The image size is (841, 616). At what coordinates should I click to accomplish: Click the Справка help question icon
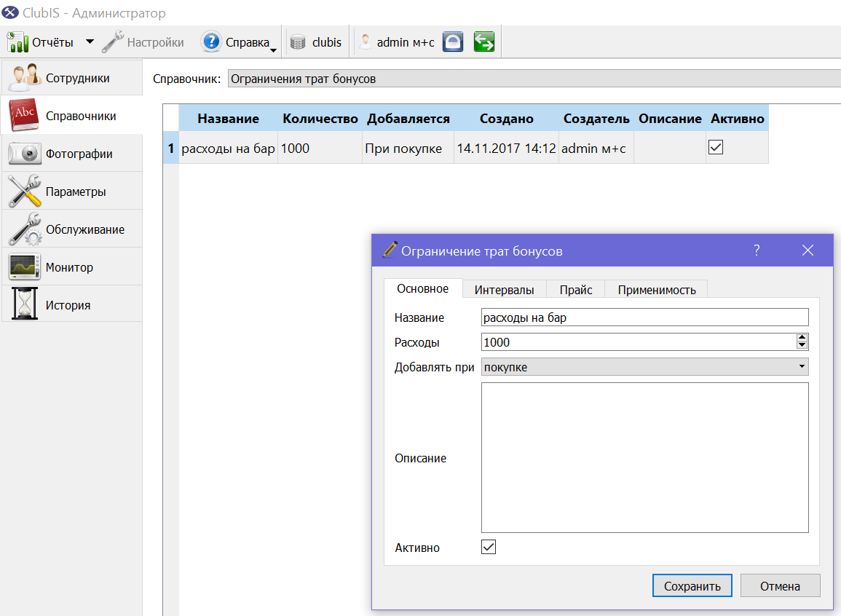tap(211, 42)
